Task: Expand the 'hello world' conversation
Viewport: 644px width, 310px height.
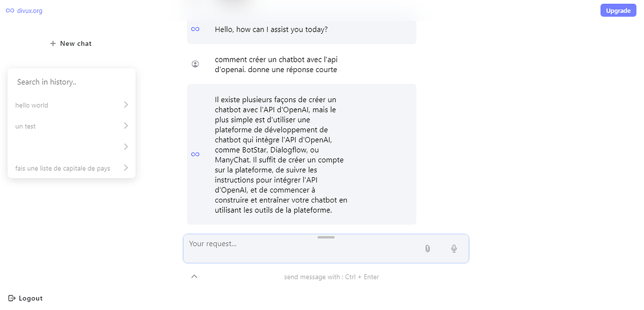Action: (x=125, y=105)
